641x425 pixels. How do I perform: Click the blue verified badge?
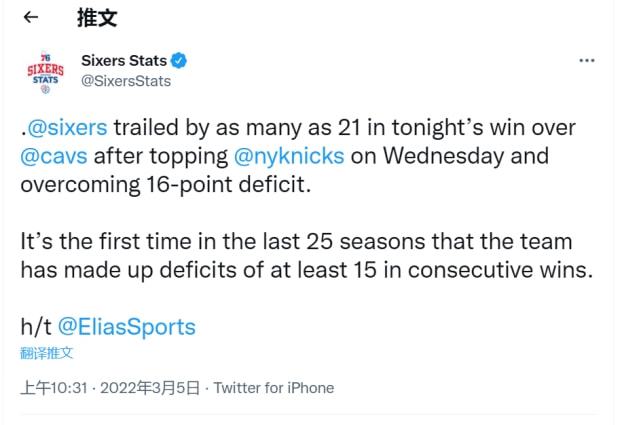[x=179, y=60]
